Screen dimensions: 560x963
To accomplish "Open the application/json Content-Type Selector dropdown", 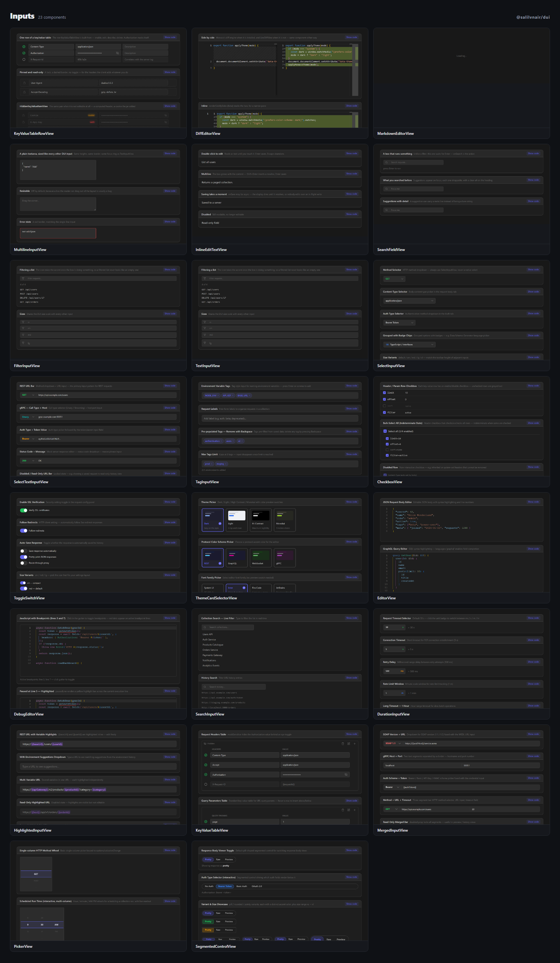I will [x=409, y=301].
